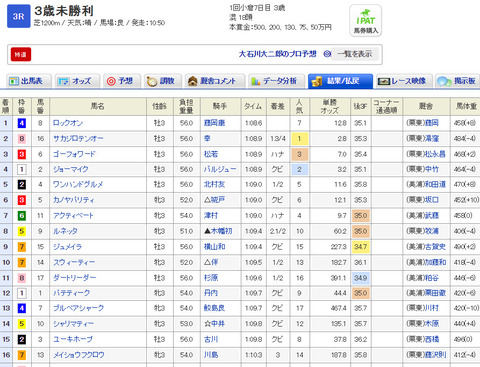This screenshot has width=480, height=367.
Task: Open jockey link 古川
Action: click(x=211, y=339)
